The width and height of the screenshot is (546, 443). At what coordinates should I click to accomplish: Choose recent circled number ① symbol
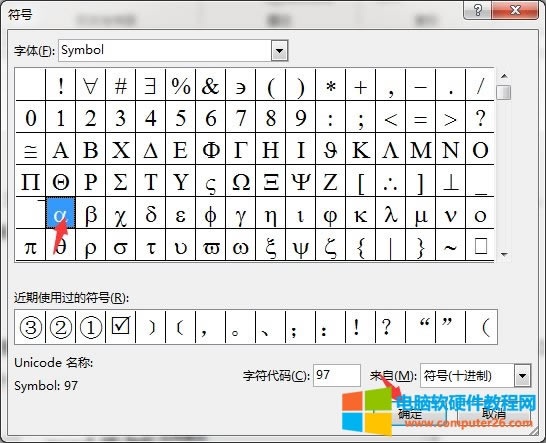click(91, 326)
